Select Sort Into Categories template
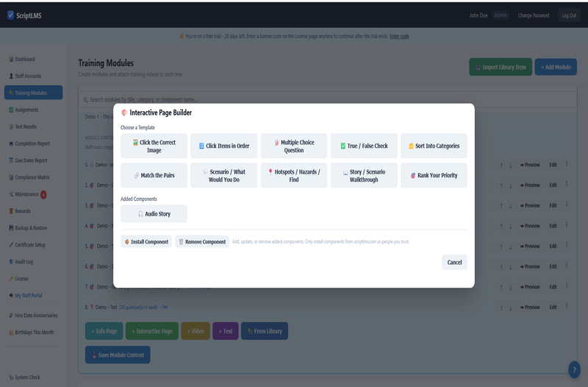The width and height of the screenshot is (588, 387). (x=434, y=146)
